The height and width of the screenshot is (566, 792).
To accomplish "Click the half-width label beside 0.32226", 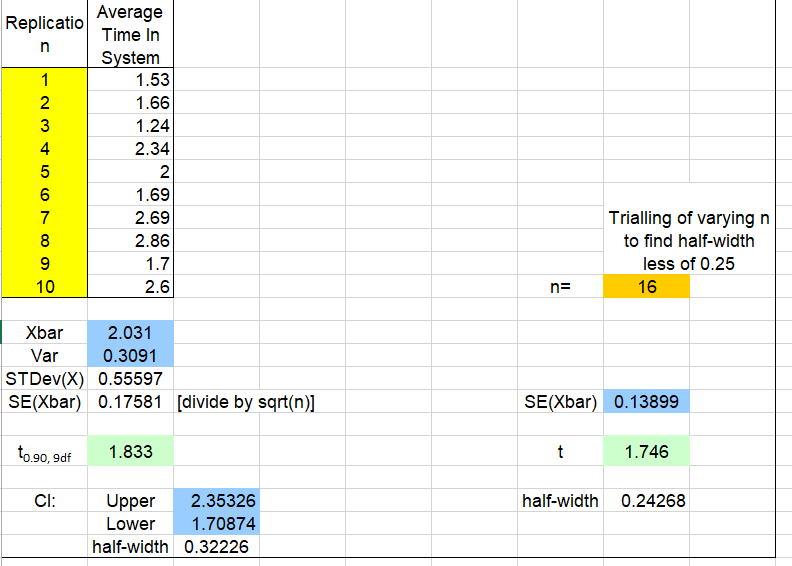I will click(x=130, y=546).
